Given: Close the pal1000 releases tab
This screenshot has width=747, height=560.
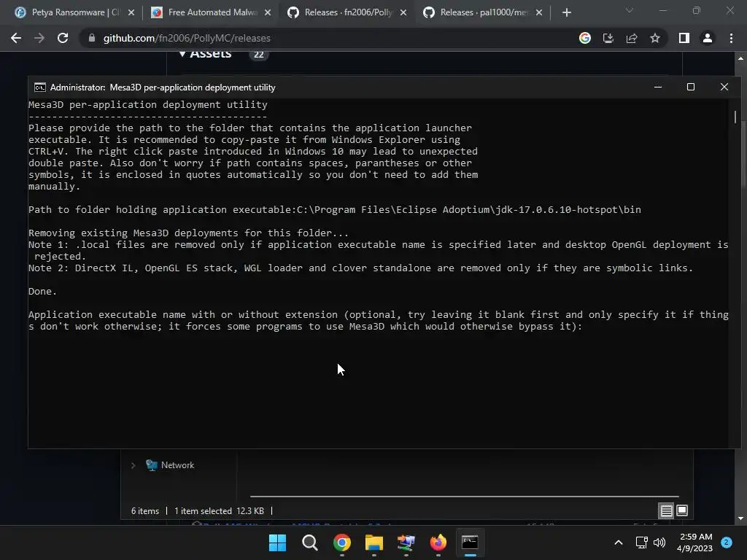Looking at the screenshot, I should coord(539,12).
